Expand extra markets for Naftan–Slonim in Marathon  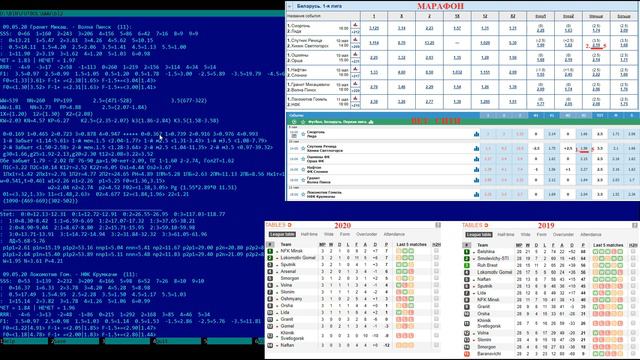click(355, 76)
